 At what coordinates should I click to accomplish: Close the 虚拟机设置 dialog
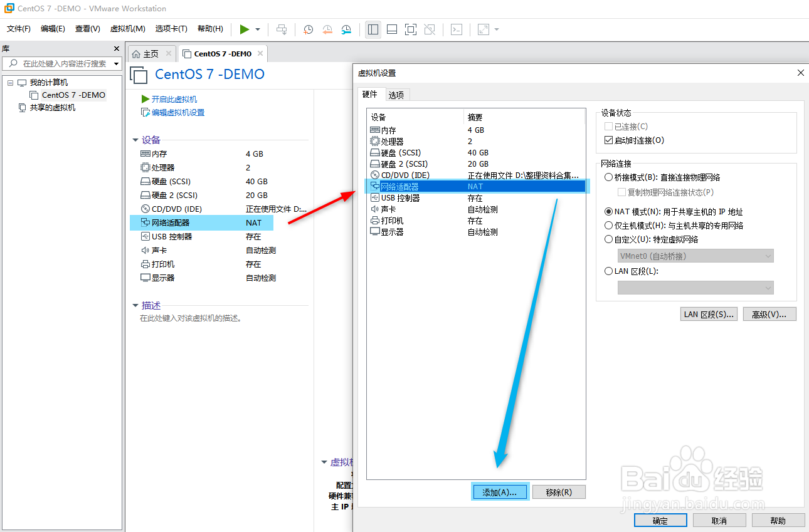click(x=800, y=73)
